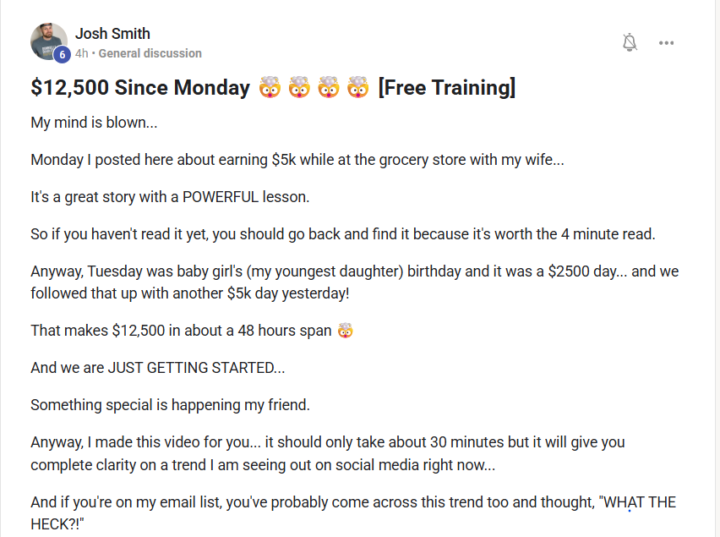Image resolution: width=720 pixels, height=537 pixels.
Task: Toggle the post notification bell icon
Action: click(629, 42)
